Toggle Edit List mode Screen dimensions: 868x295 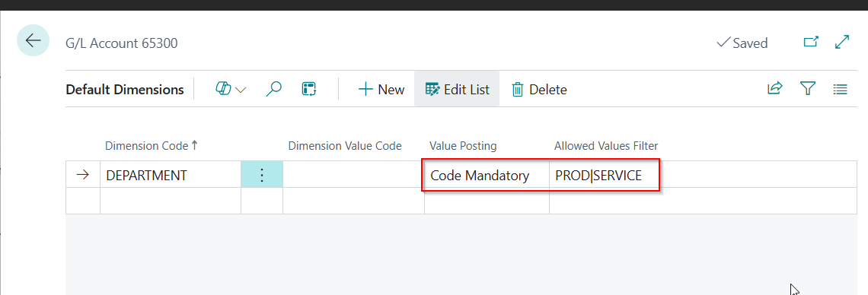(458, 89)
